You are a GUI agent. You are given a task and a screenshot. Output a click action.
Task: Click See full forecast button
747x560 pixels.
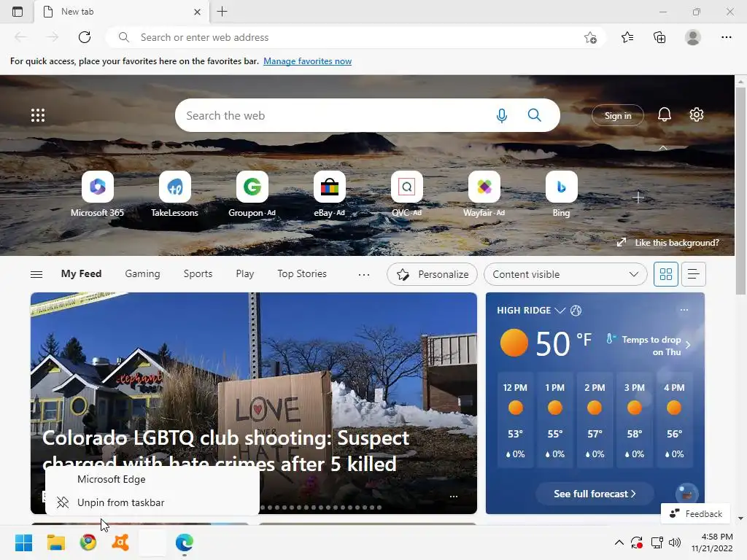595,494
